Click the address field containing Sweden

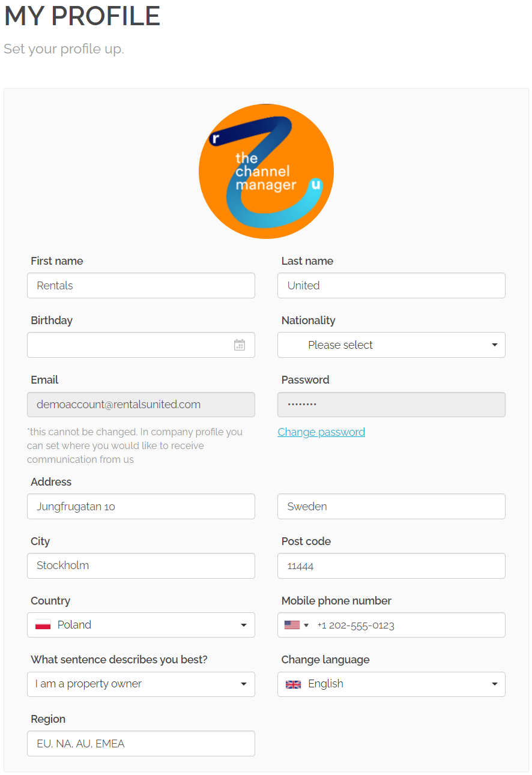pos(391,507)
